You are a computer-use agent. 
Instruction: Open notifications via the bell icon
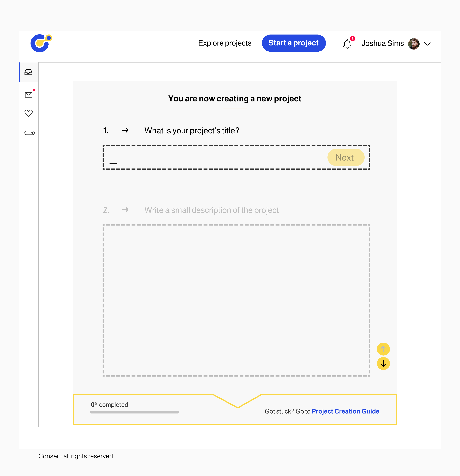click(x=347, y=44)
